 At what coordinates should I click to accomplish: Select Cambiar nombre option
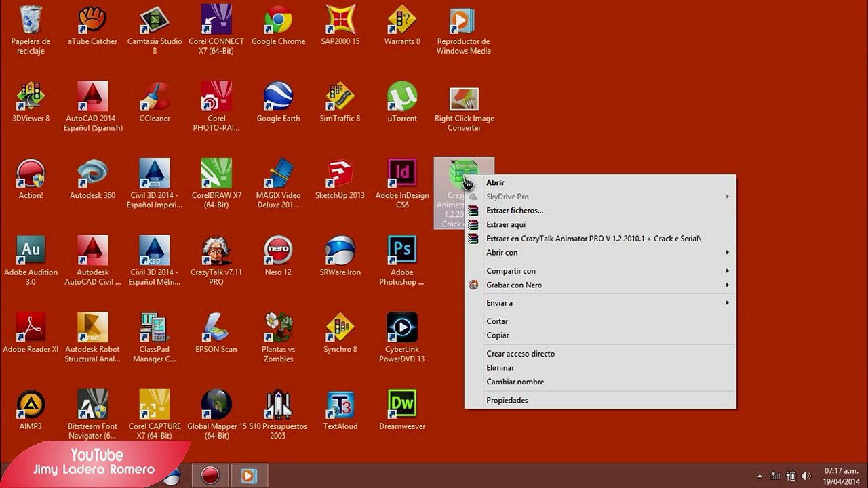[600, 382]
